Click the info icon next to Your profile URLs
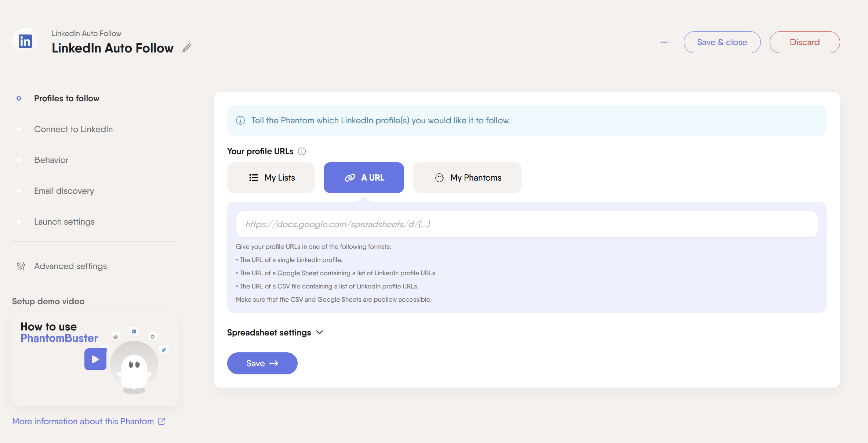868x443 pixels. click(302, 151)
